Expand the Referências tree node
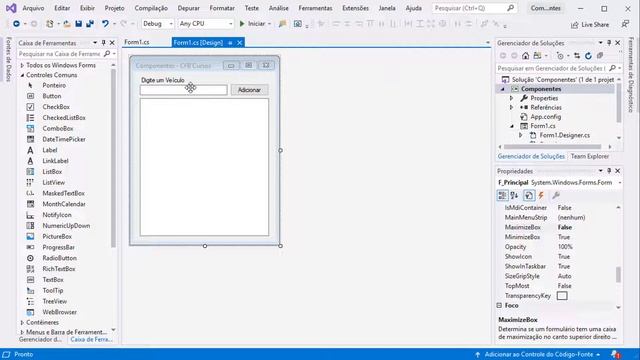The width and height of the screenshot is (640, 360). click(511, 107)
